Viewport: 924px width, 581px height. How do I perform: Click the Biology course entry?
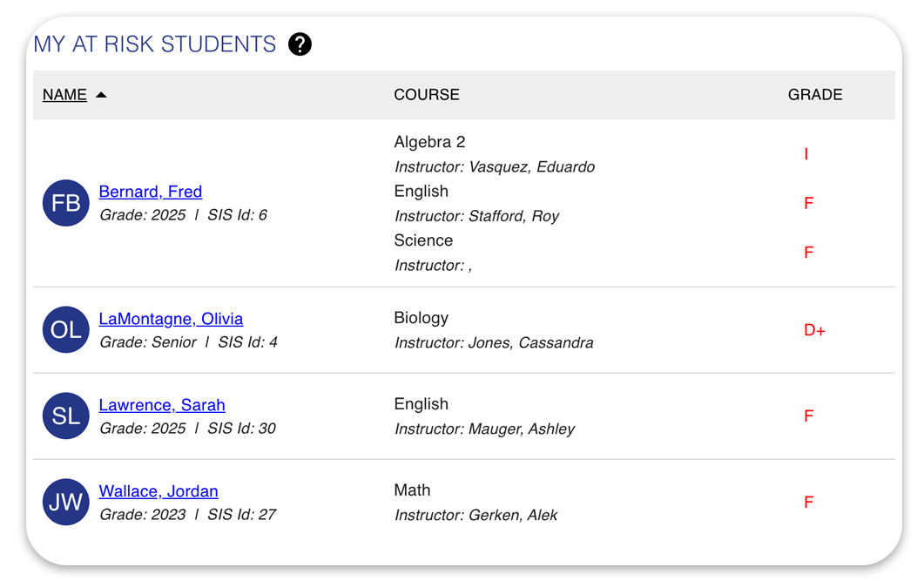pyautogui.click(x=421, y=318)
